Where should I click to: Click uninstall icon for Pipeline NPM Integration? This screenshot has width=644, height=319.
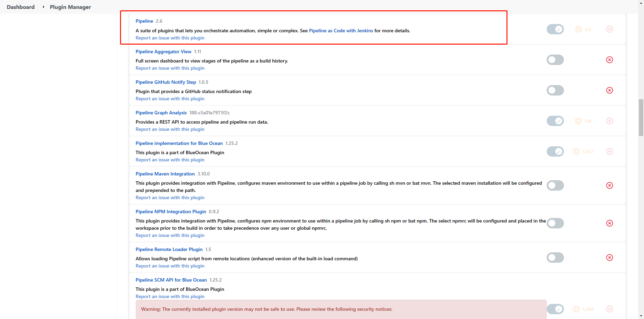coord(609,223)
